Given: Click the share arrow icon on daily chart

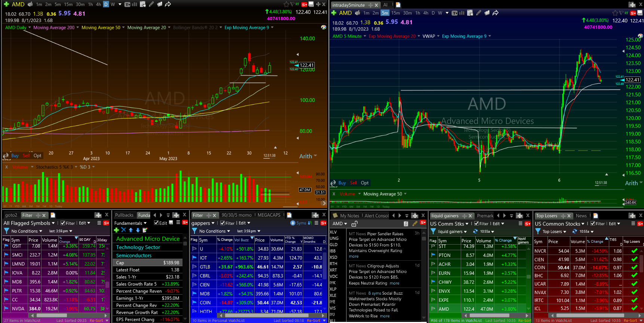Looking at the screenshot, I should (168, 4).
